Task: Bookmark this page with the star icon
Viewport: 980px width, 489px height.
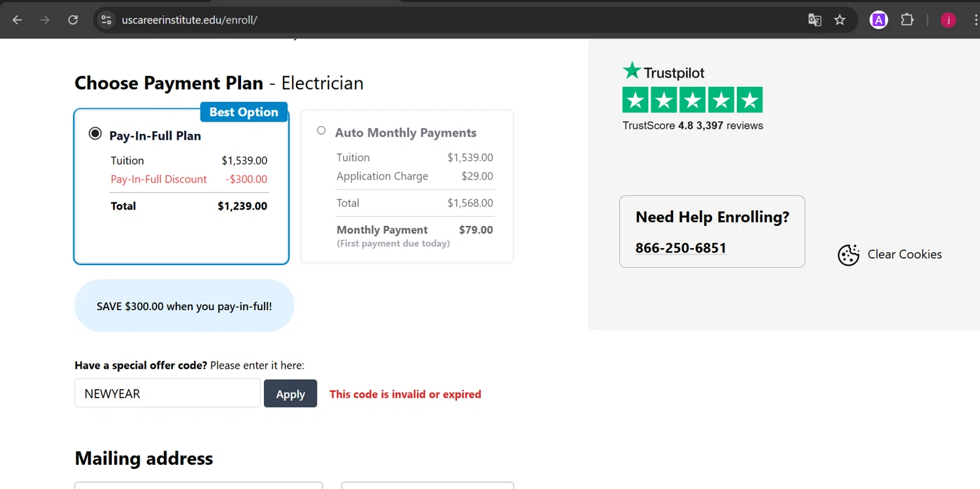Action: point(840,20)
